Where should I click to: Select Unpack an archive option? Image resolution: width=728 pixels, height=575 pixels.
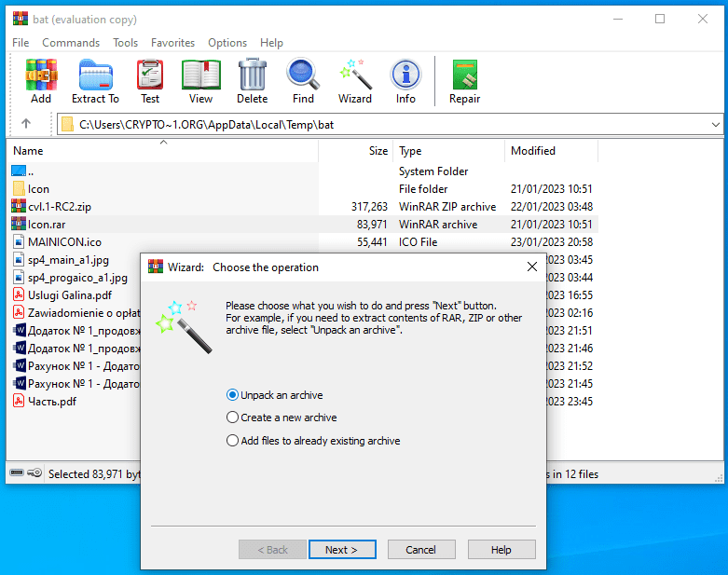coord(274,395)
